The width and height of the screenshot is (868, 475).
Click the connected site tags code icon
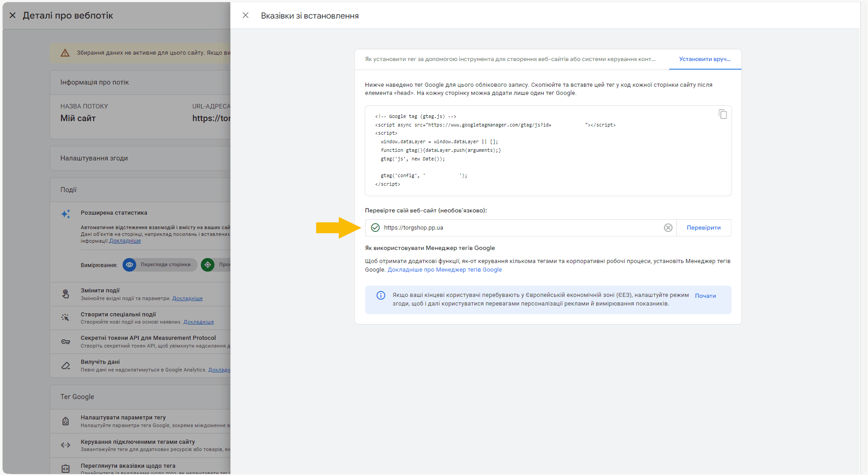coord(66,445)
